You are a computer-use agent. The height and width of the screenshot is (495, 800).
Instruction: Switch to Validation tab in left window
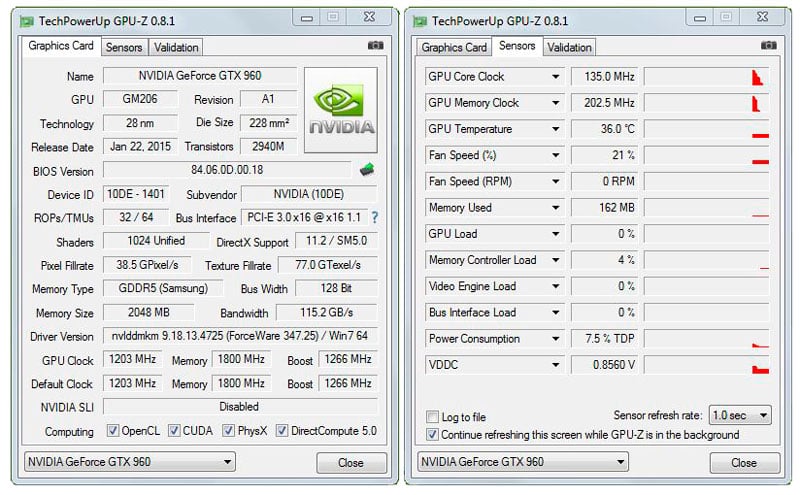click(176, 47)
